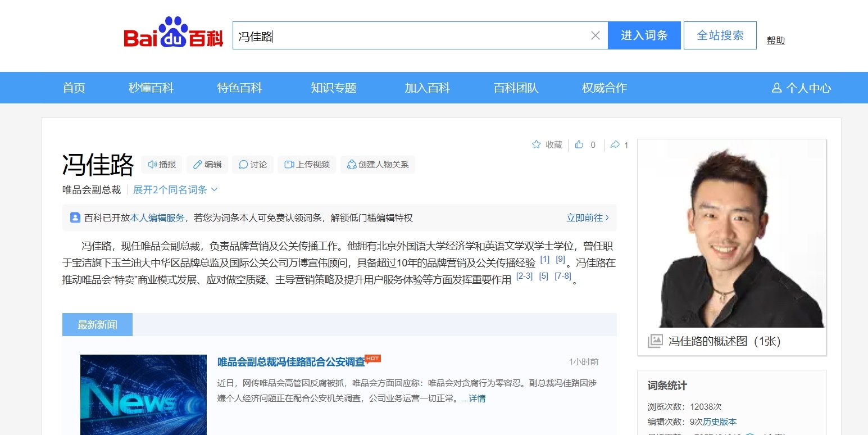
Task: Toggle the 收藏 star favorite
Action: pos(537,145)
